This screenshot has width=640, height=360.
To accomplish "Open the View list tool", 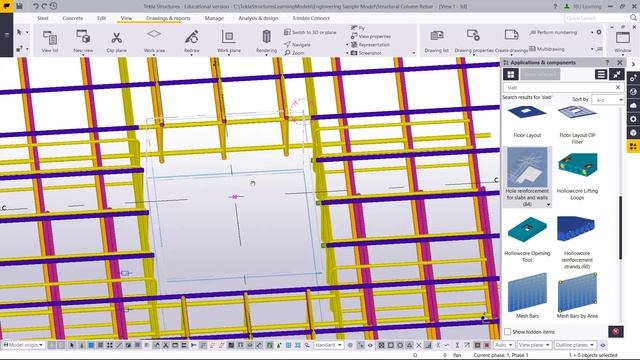I will (50, 41).
